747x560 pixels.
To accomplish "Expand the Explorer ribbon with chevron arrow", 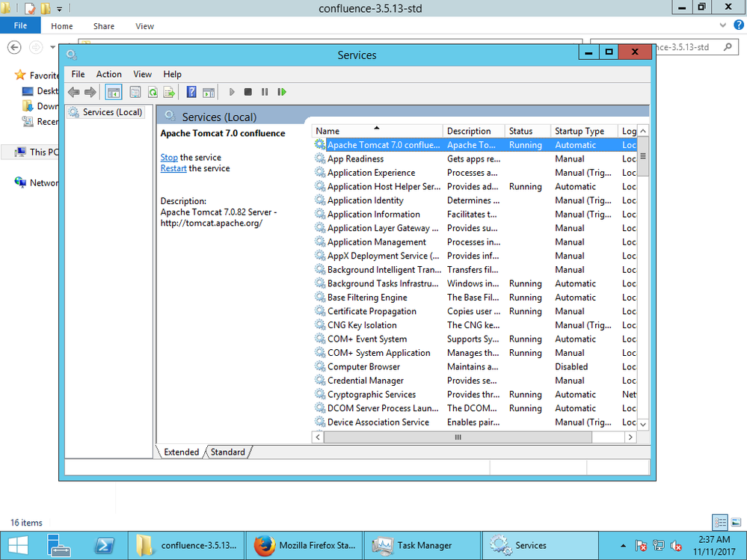I will (723, 25).
